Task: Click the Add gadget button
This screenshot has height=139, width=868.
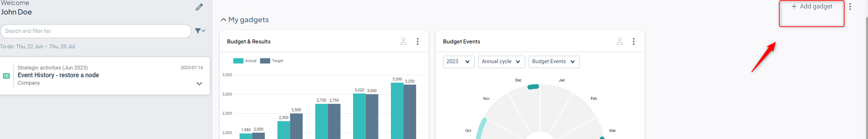Action: 812,6
